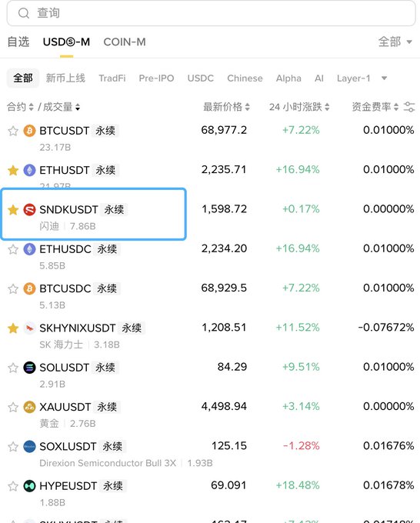Favorite XAUUSDT with its star
The width and height of the screenshot is (420, 523).
[13, 407]
